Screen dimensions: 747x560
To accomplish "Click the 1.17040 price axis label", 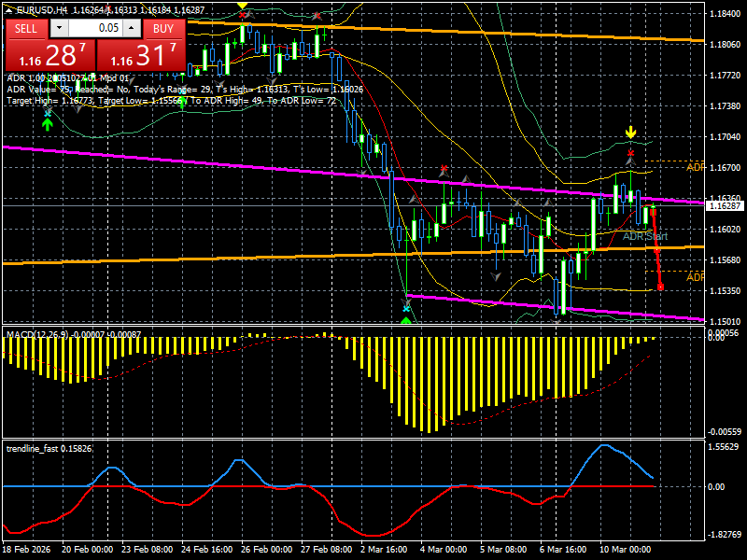I will click(726, 137).
